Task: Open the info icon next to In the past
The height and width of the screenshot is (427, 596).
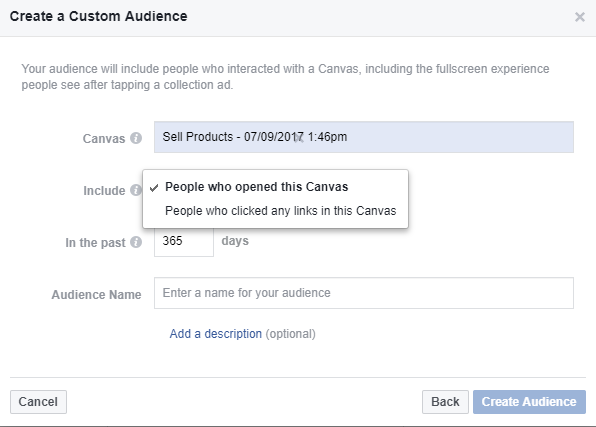Action: point(136,242)
